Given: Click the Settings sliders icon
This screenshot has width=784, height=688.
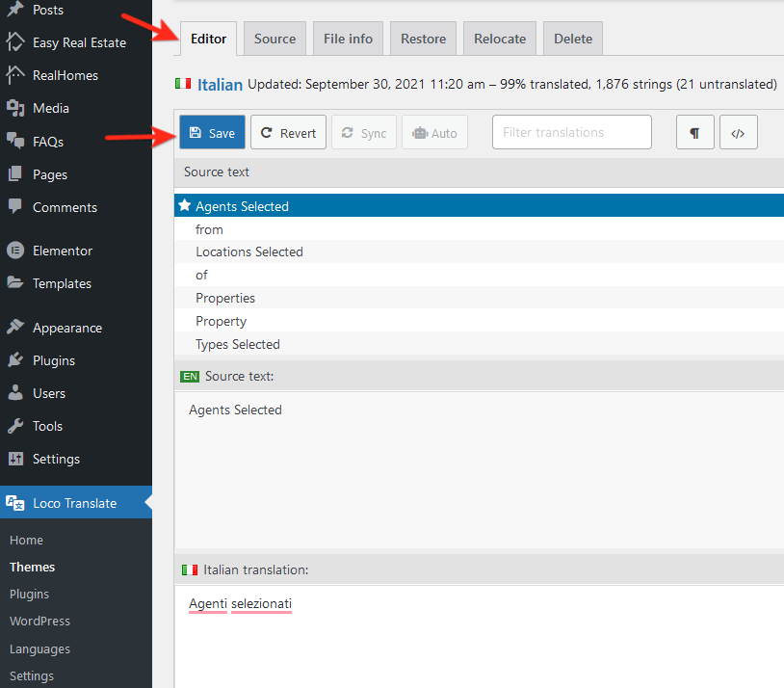Looking at the screenshot, I should point(15,459).
